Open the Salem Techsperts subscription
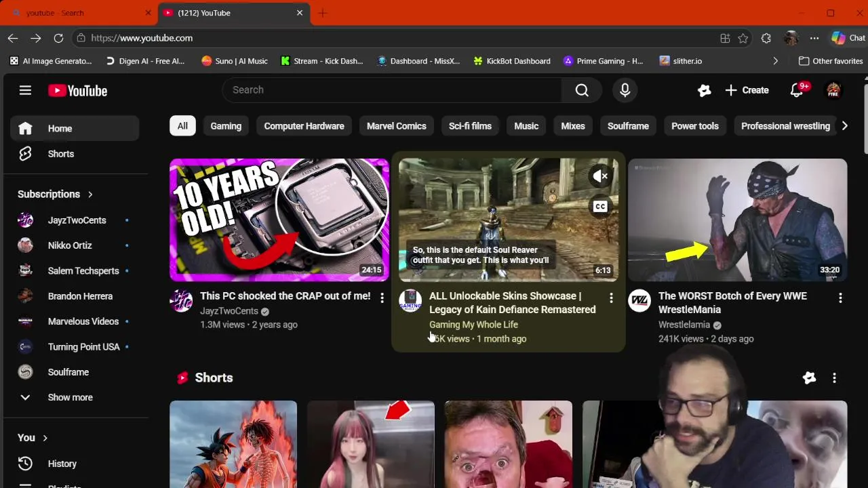868x488 pixels. click(75, 270)
